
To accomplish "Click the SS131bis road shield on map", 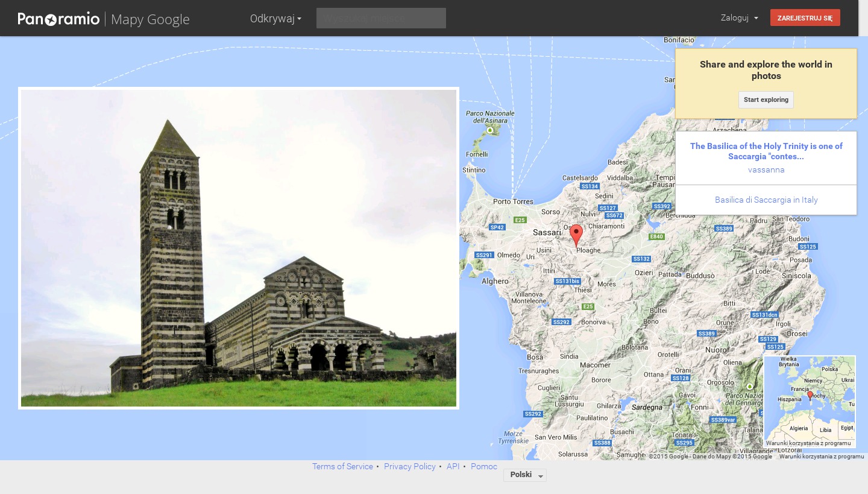I will (x=567, y=281).
